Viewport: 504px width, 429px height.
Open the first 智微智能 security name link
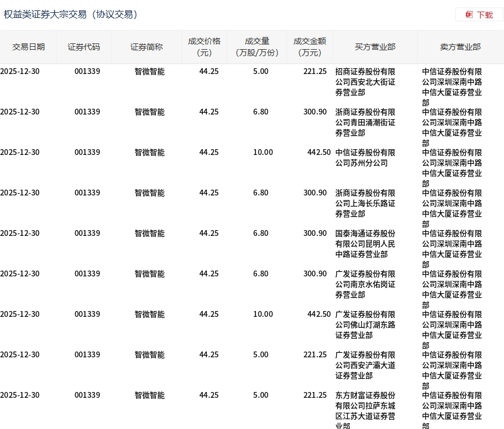coord(149,71)
